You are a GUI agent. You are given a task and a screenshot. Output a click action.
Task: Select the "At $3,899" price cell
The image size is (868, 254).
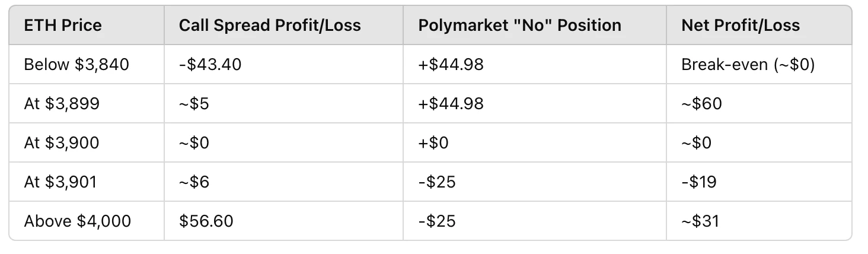[x=62, y=103]
